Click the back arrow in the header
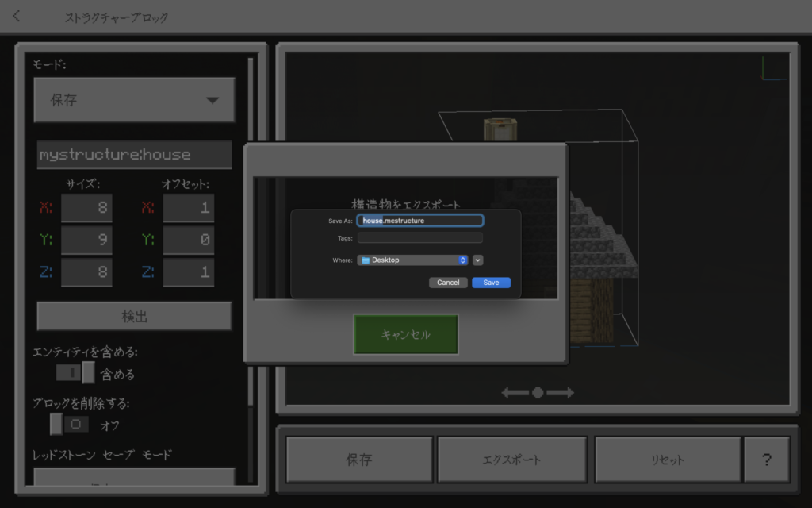This screenshot has height=508, width=812. coord(17,16)
